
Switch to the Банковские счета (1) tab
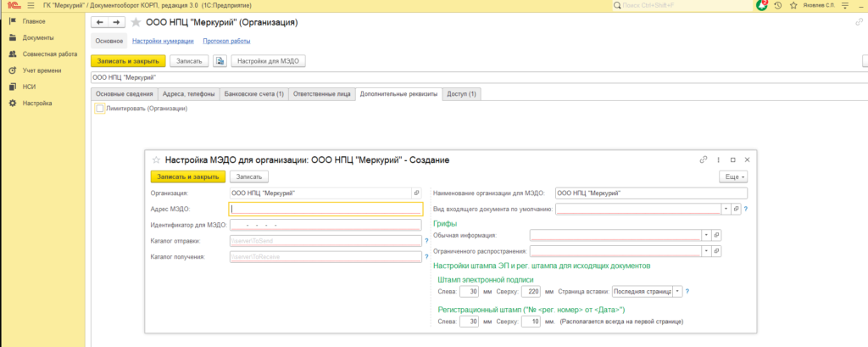[x=253, y=93]
